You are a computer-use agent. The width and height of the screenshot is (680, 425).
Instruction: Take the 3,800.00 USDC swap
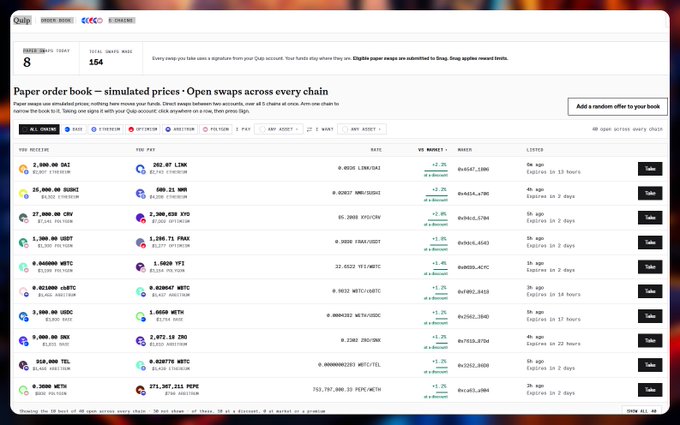click(x=650, y=316)
